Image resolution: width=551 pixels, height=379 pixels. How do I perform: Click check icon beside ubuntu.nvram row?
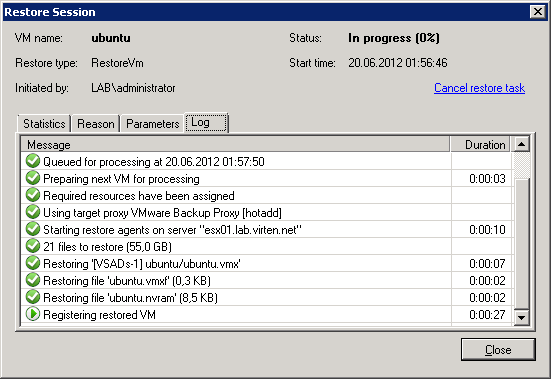[x=33, y=297]
